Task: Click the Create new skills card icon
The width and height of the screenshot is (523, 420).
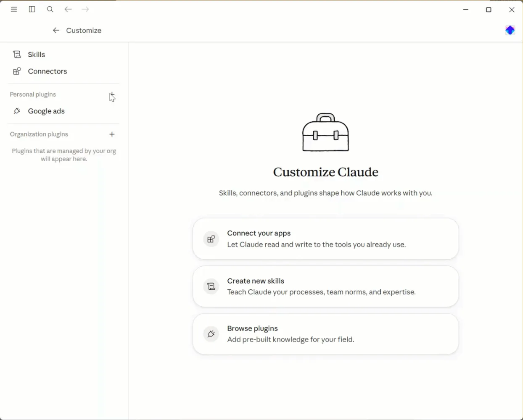Action: point(211,286)
